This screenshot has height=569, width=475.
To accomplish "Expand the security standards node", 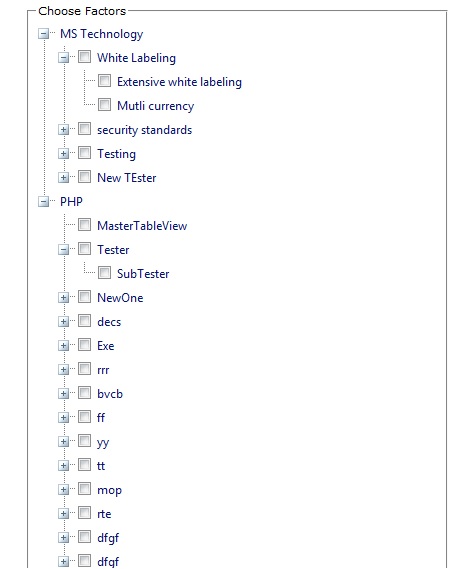I will 64,130.
